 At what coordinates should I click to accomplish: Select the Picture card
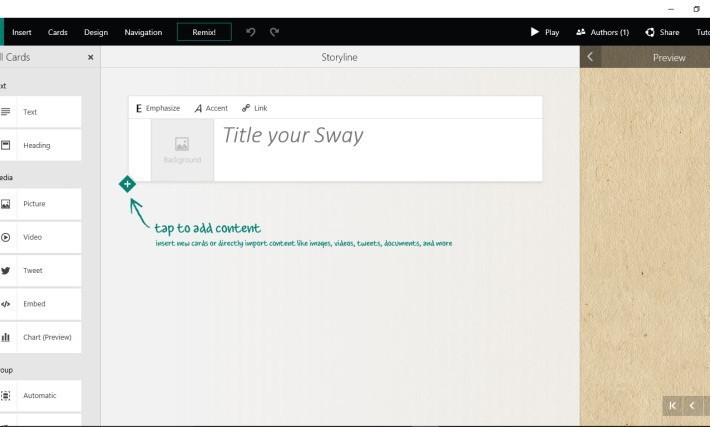click(x=40, y=204)
